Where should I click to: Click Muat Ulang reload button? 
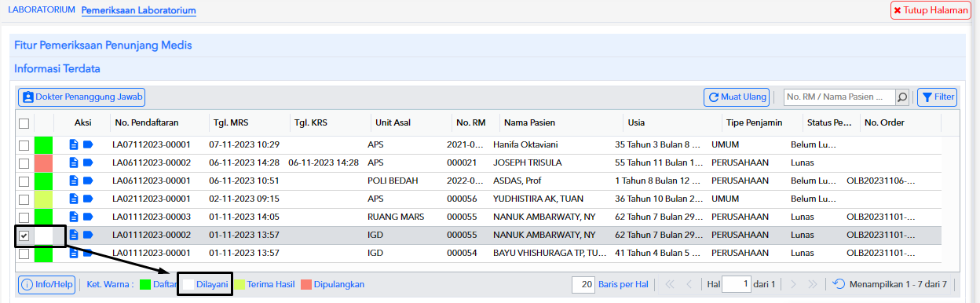(x=737, y=97)
